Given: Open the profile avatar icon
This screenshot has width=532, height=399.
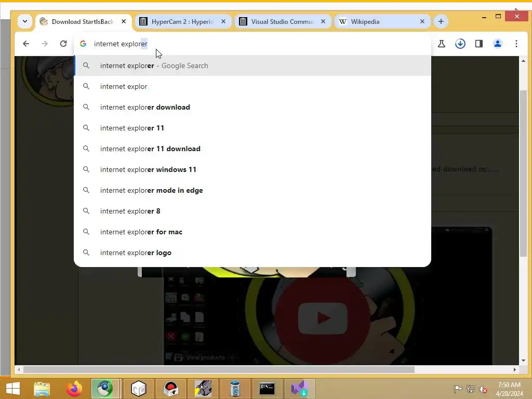Looking at the screenshot, I should (497, 44).
